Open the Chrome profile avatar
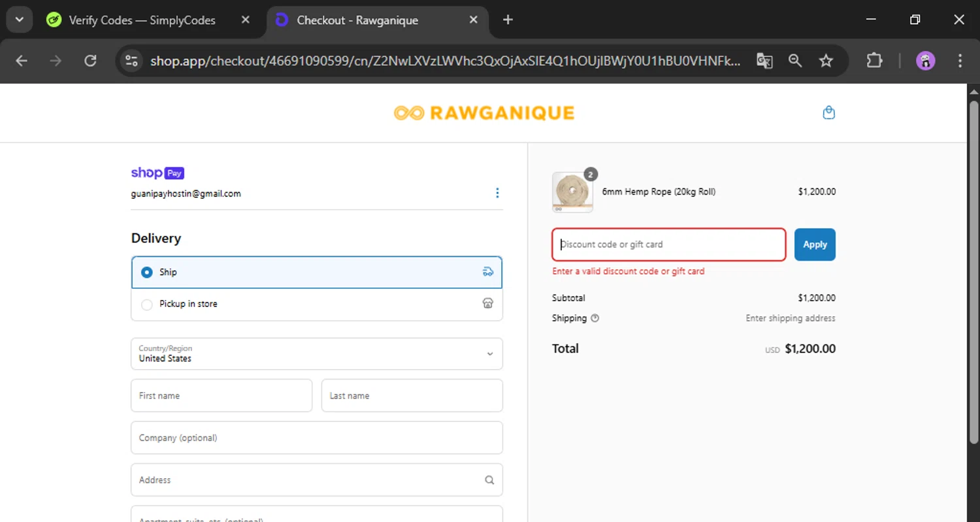980x522 pixels. [925, 61]
